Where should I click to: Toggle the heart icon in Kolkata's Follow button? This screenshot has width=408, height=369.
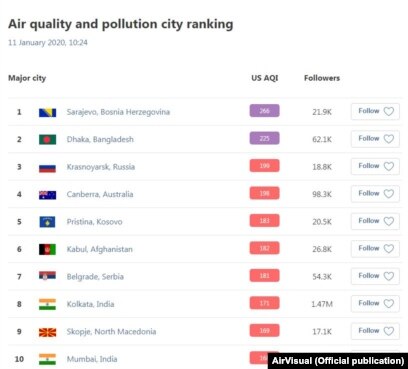389,303
